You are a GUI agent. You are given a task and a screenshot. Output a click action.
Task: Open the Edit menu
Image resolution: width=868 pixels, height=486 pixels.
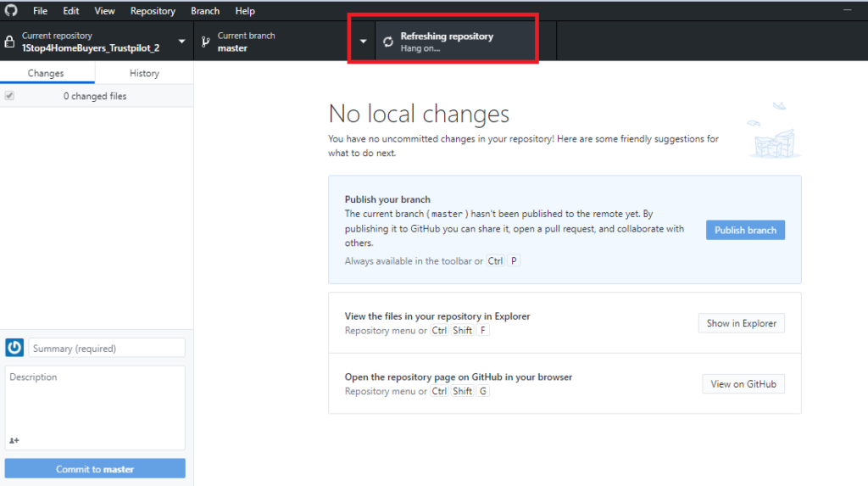[71, 10]
